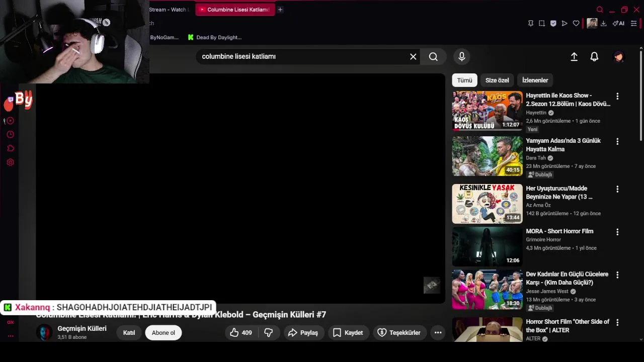Open YouTube notifications bell
The height and width of the screenshot is (362, 644).
(x=594, y=57)
